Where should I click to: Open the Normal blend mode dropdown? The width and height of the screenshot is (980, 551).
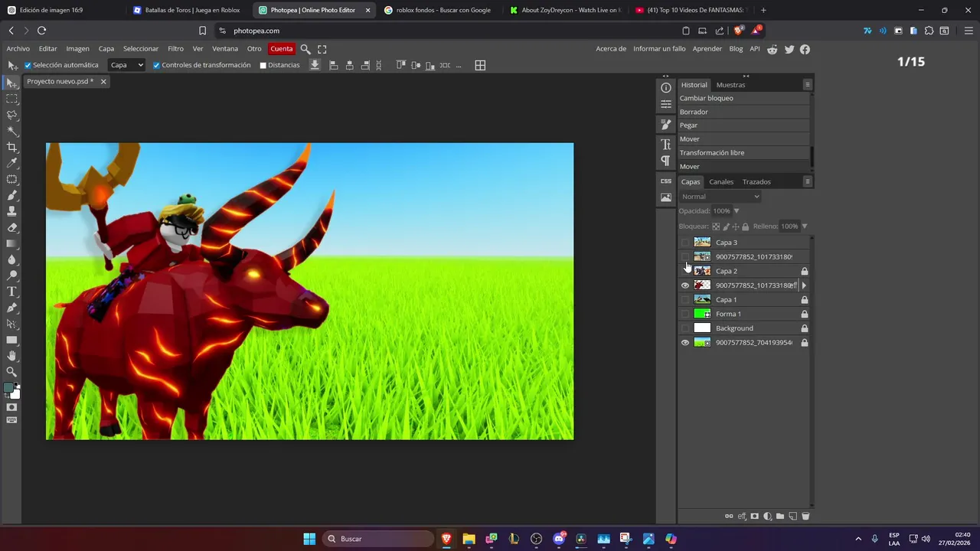(x=720, y=197)
